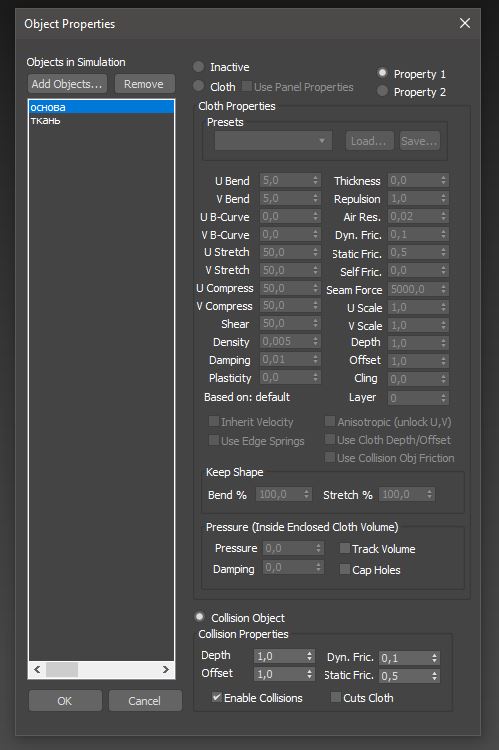Click the list's left scroll arrow
Viewport: 499px width, 750px height.
coord(37,670)
